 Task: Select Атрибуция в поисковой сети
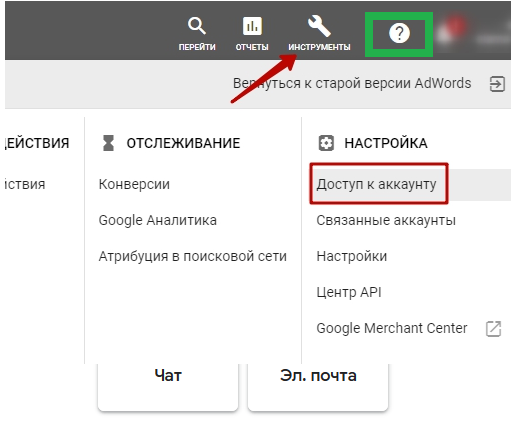click(193, 256)
